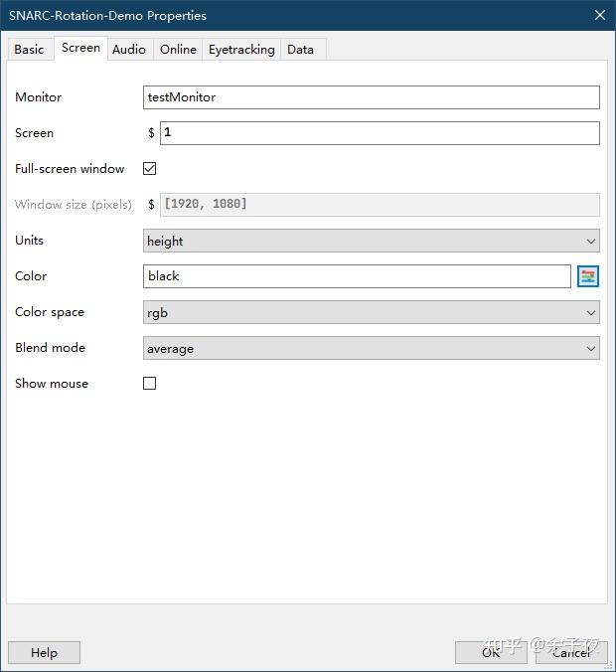Viewport: 616px width, 672px height.
Task: Click the disabled Window size field
Action: [380, 205]
